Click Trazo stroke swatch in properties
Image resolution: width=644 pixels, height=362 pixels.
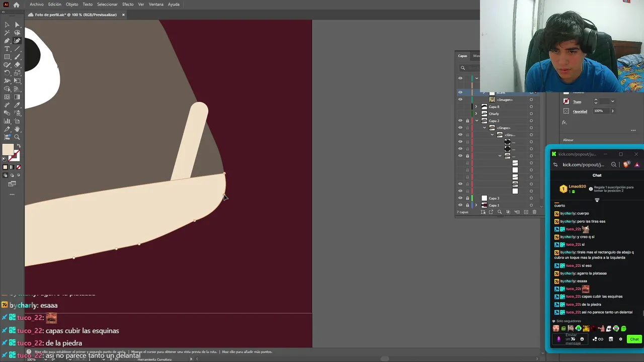tap(566, 102)
